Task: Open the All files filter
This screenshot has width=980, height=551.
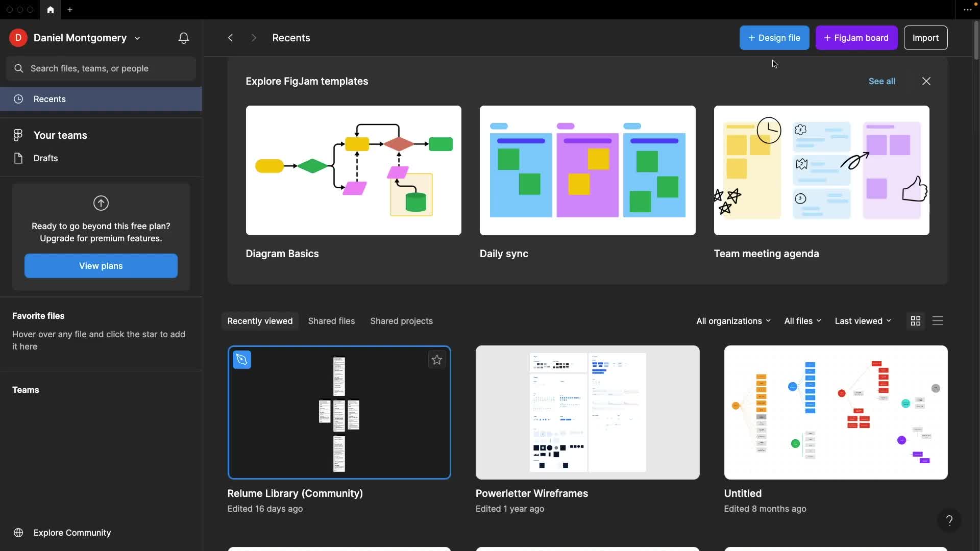Action: click(x=803, y=321)
